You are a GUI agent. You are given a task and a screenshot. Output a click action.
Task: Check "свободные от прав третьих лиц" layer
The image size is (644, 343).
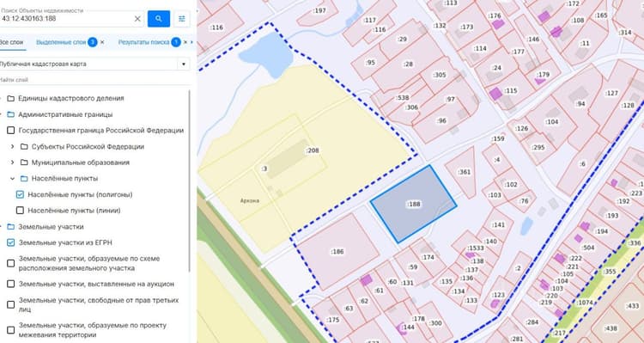(x=10, y=304)
